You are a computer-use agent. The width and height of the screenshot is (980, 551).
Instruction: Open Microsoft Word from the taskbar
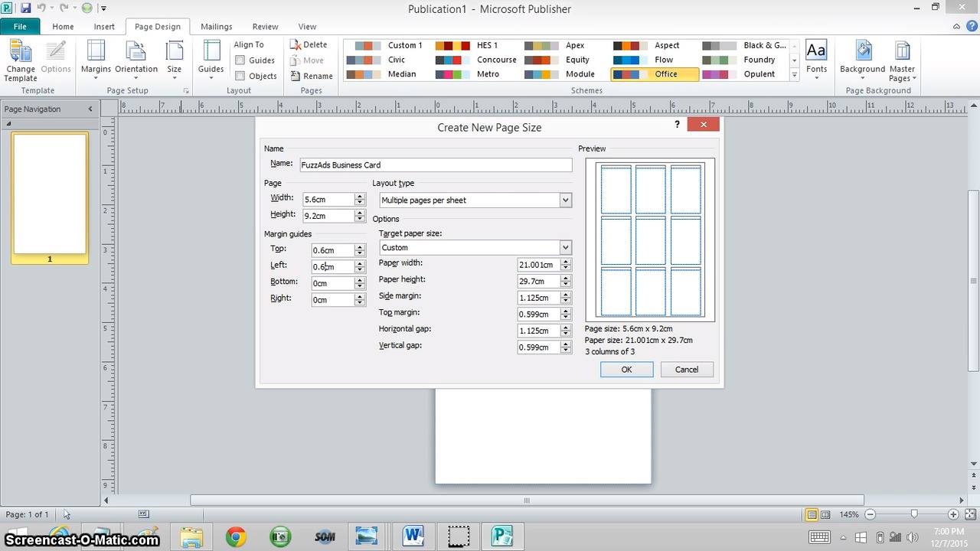[413, 536]
